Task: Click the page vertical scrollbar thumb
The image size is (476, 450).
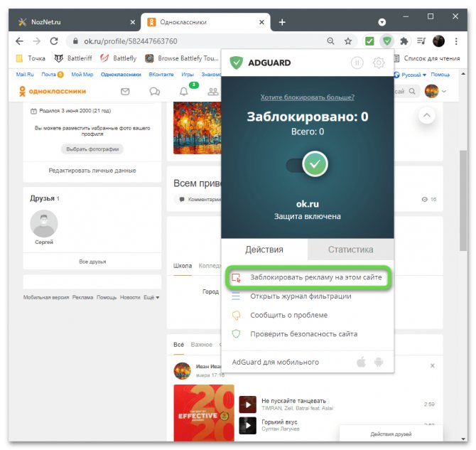Action: coord(463,200)
